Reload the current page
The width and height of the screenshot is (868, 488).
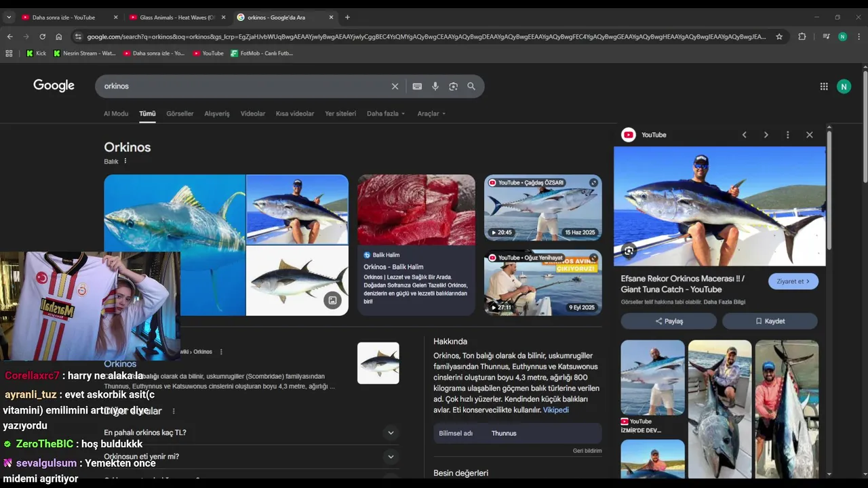click(42, 37)
